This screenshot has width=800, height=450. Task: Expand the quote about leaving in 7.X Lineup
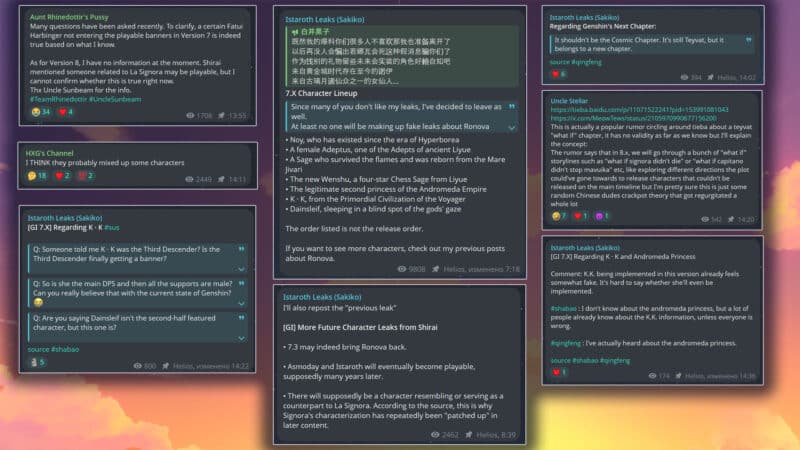click(x=512, y=128)
